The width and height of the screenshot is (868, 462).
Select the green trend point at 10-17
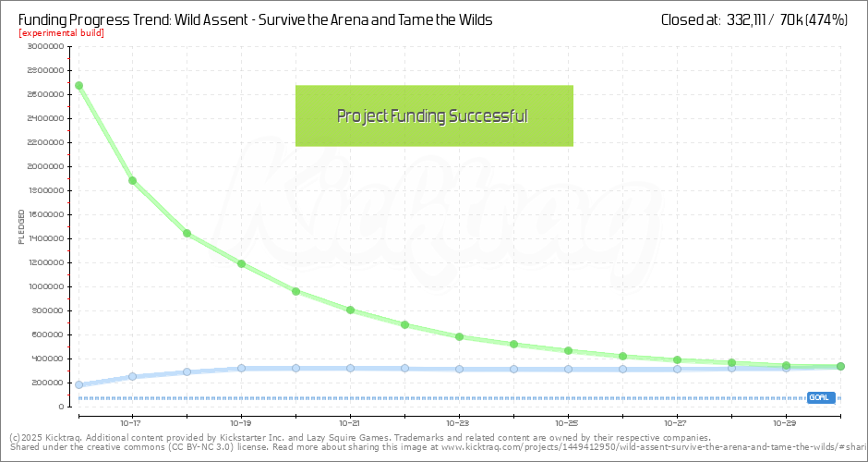point(133,181)
